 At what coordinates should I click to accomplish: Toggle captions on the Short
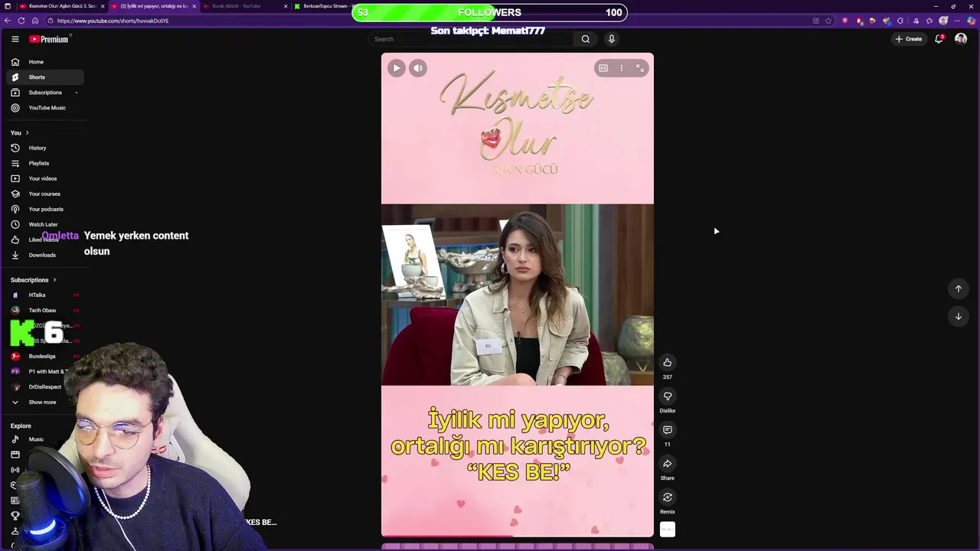click(x=603, y=68)
